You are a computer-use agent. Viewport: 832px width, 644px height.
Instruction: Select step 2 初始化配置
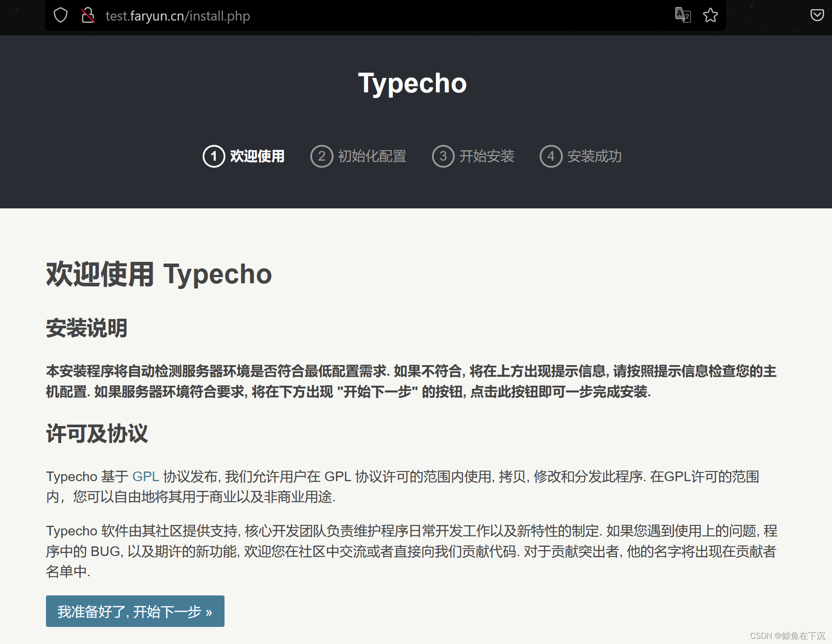tap(358, 156)
